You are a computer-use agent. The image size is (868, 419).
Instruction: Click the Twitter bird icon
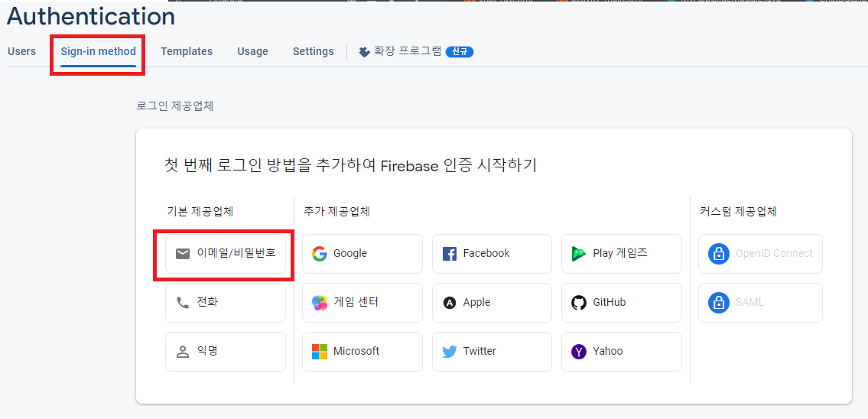(450, 352)
